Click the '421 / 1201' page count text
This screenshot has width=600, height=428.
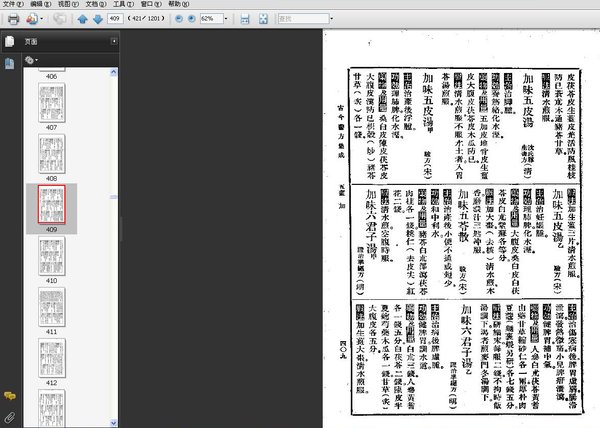[x=146, y=18]
